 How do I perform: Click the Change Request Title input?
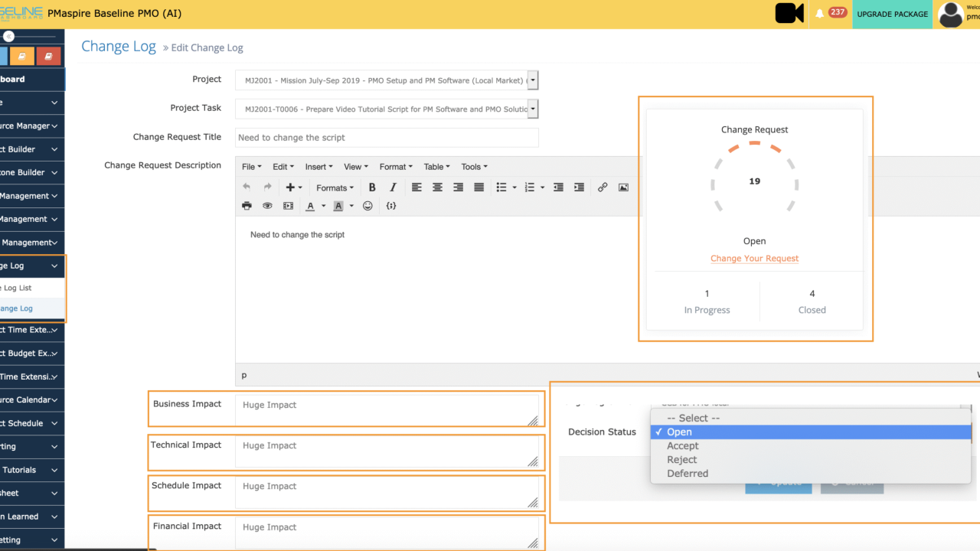point(387,138)
